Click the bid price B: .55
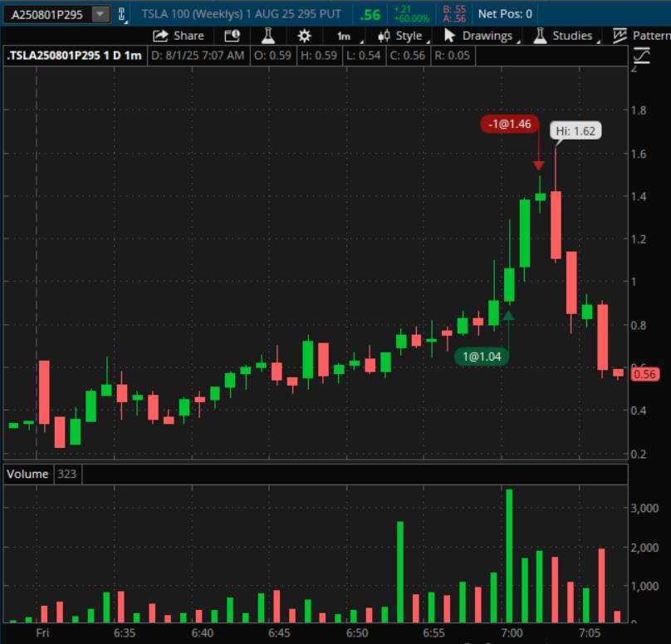This screenshot has width=671, height=644. click(x=454, y=9)
